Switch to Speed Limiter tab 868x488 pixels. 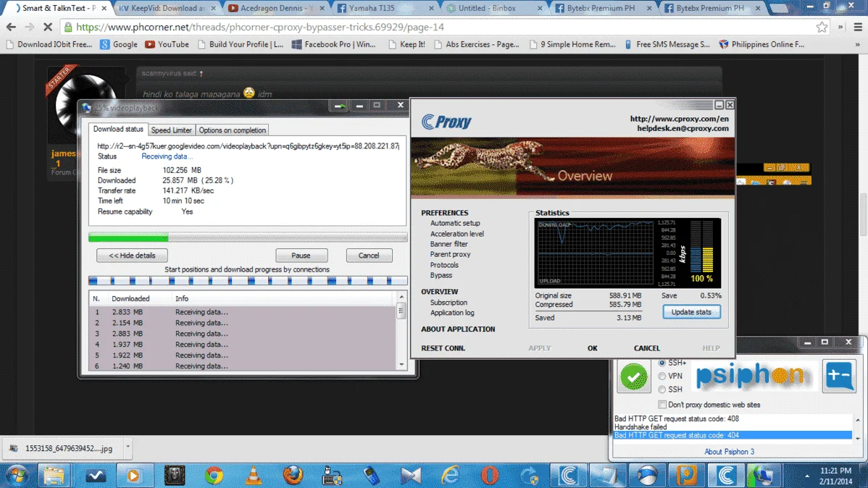pyautogui.click(x=172, y=130)
